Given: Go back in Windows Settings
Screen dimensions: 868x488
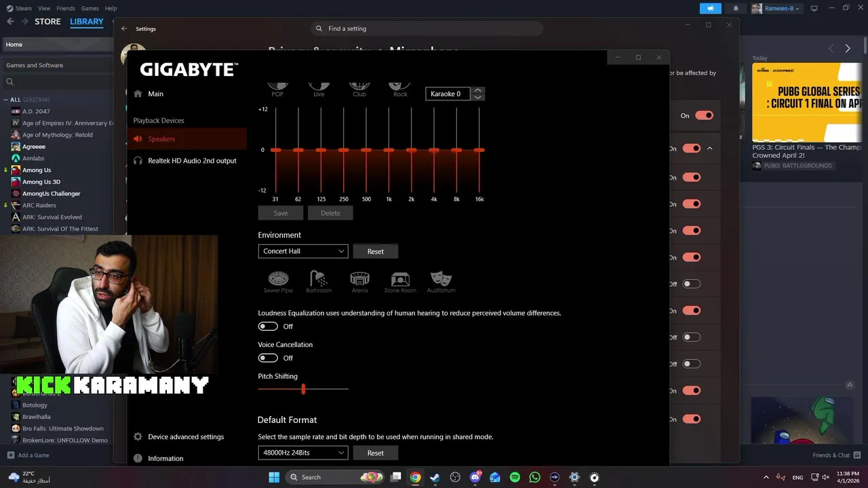Looking at the screenshot, I should 124,28.
